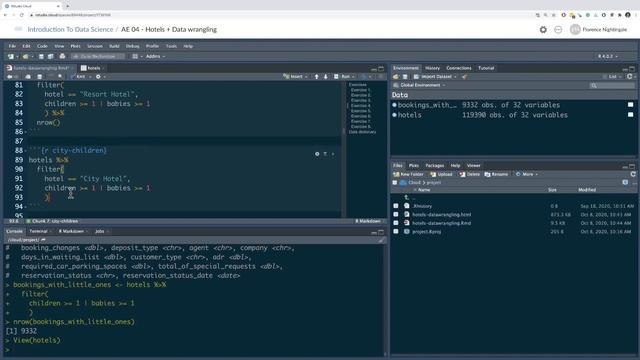The image size is (640, 360).
Task: View hotels data table grid icon
Action: tap(631, 115)
